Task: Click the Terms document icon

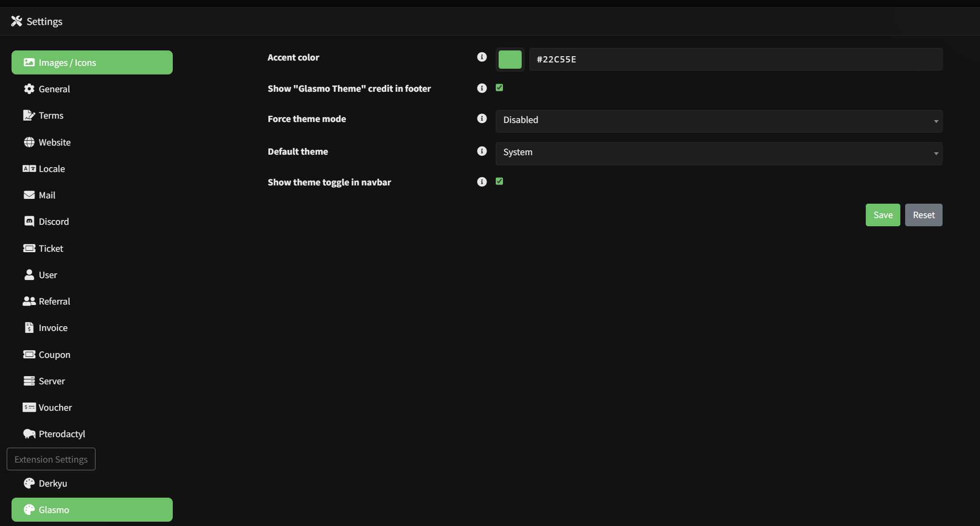Action: coord(29,115)
